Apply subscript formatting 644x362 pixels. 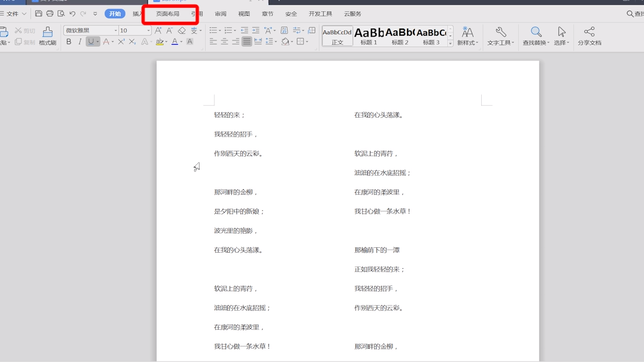[133, 42]
